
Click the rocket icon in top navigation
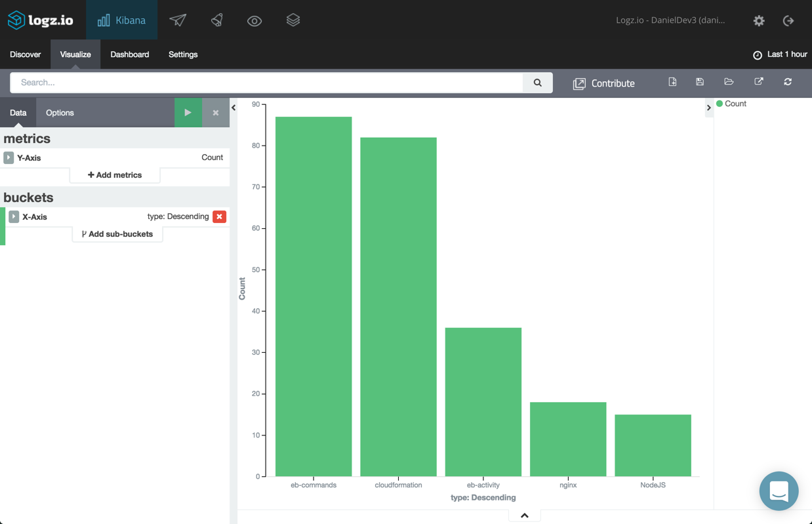(x=216, y=20)
